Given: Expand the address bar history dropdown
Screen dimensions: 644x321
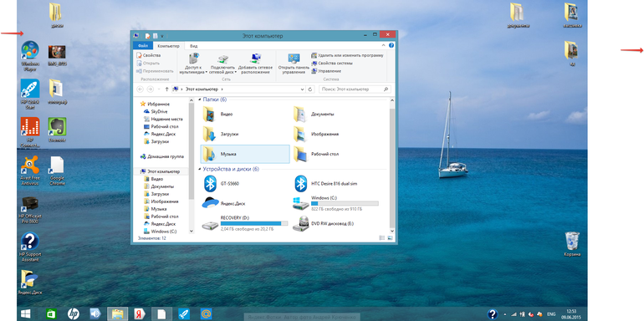Looking at the screenshot, I should [303, 89].
